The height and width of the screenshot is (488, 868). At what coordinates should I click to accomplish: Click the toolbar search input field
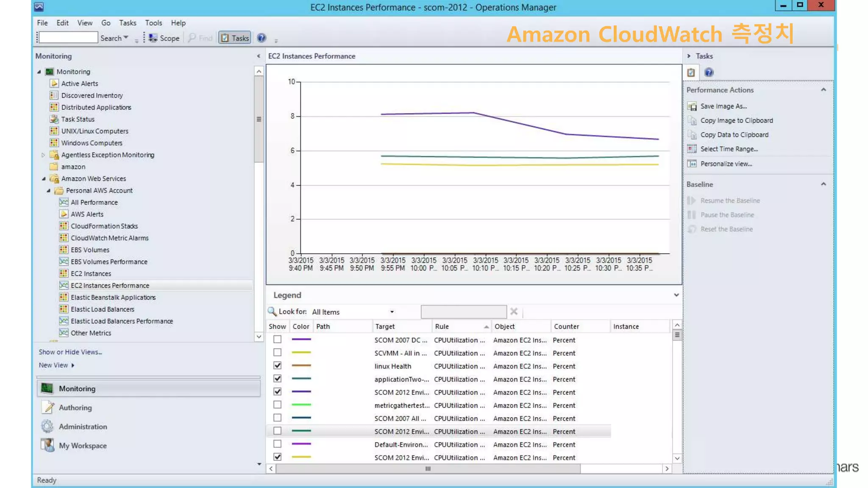(68, 38)
